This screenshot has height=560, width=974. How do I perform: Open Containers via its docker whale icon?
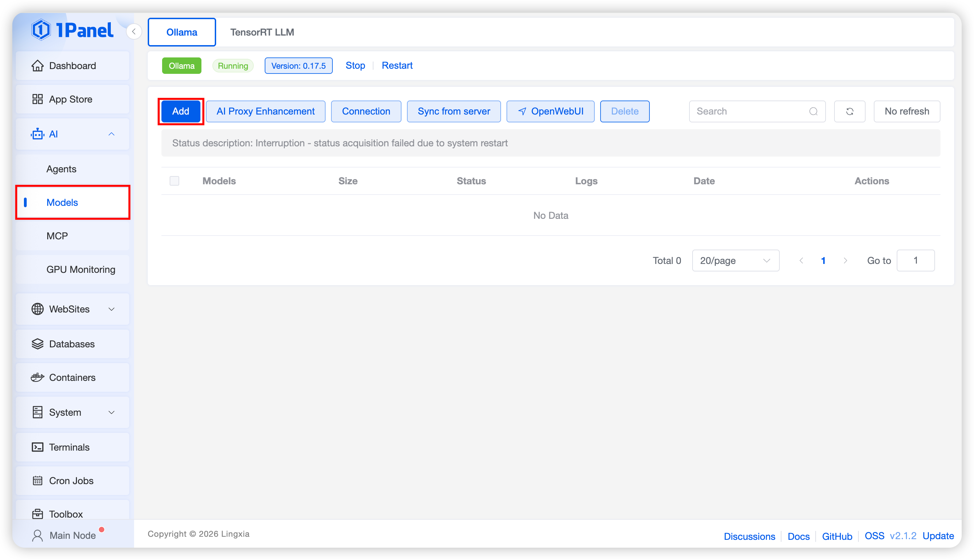point(37,377)
